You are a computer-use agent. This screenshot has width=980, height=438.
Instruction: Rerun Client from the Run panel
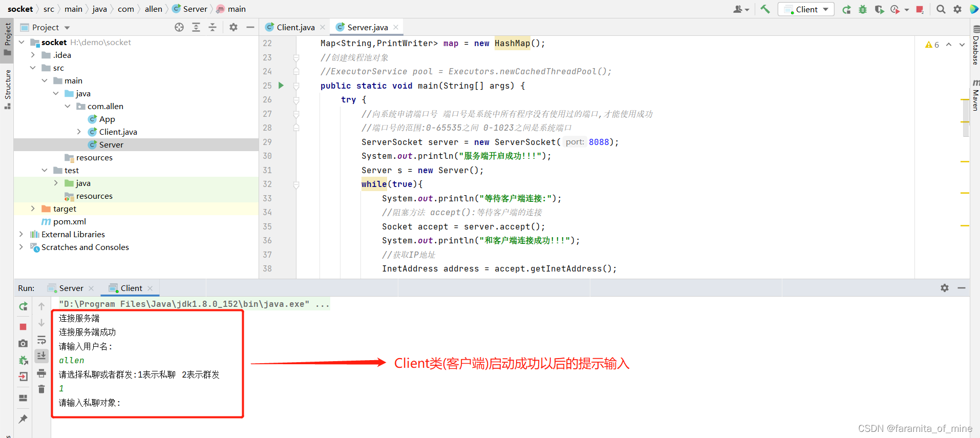click(x=23, y=306)
